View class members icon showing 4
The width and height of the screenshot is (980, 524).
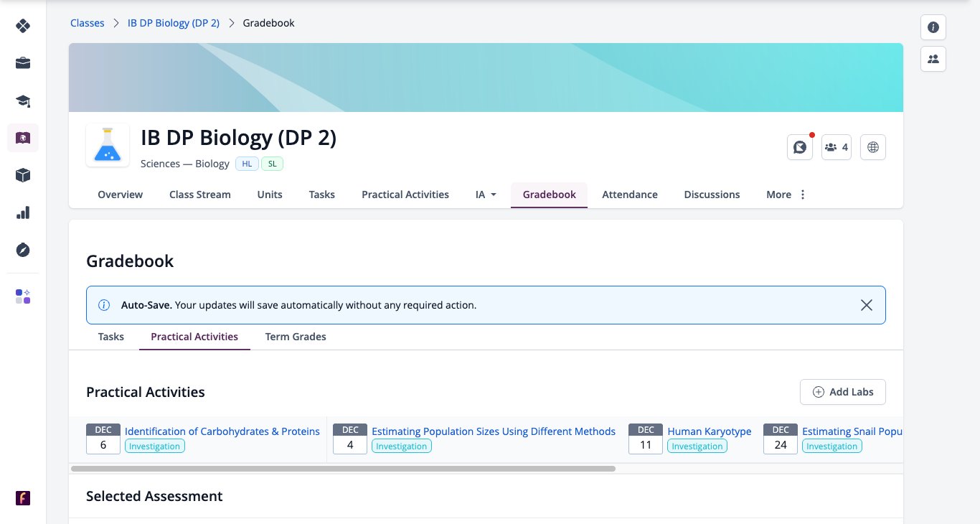(837, 147)
